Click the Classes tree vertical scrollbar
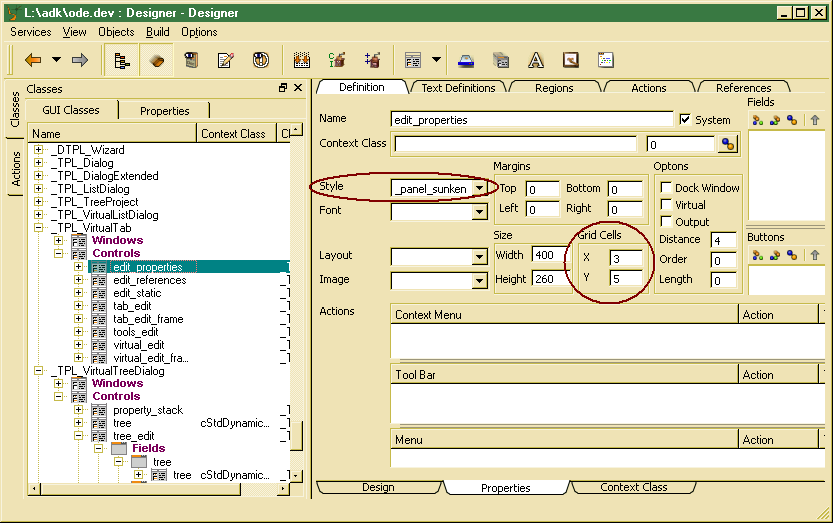This screenshot has width=833, height=523. [x=296, y=300]
